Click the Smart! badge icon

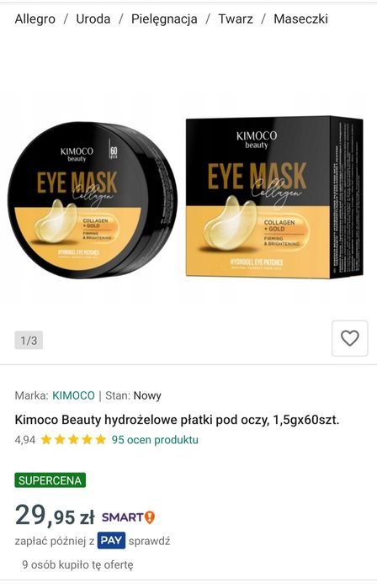tap(128, 517)
